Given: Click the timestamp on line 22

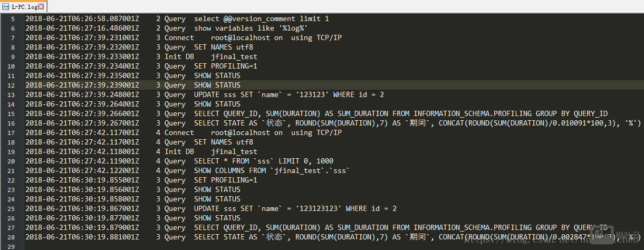Looking at the screenshot, I should pos(82,180).
